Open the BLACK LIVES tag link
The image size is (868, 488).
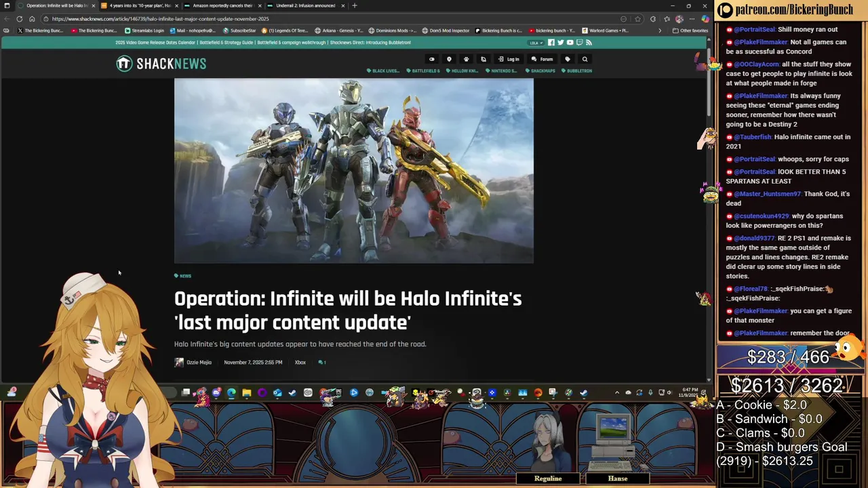tap(383, 70)
